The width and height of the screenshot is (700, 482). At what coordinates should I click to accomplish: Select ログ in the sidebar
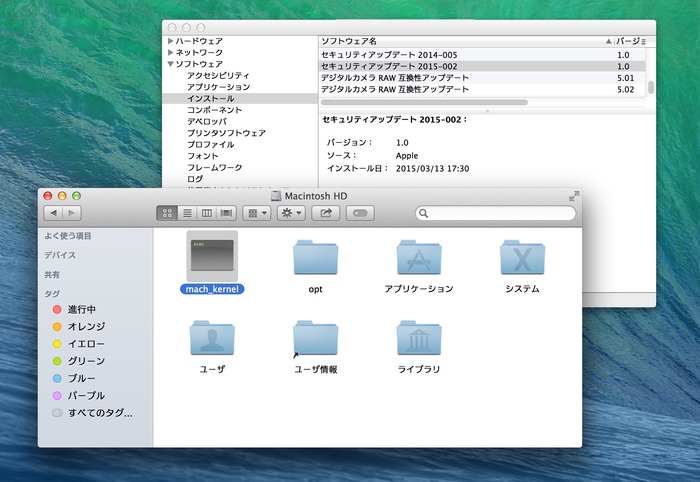(195, 179)
